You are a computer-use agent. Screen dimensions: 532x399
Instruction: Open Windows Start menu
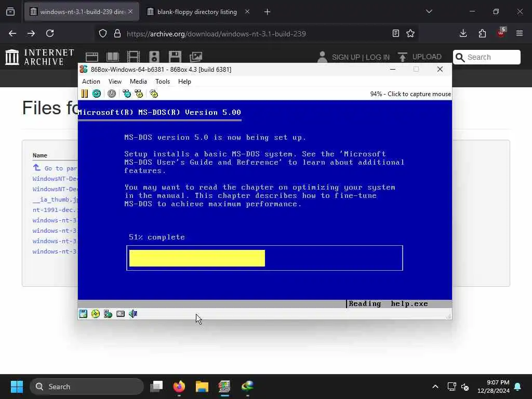[17, 387]
